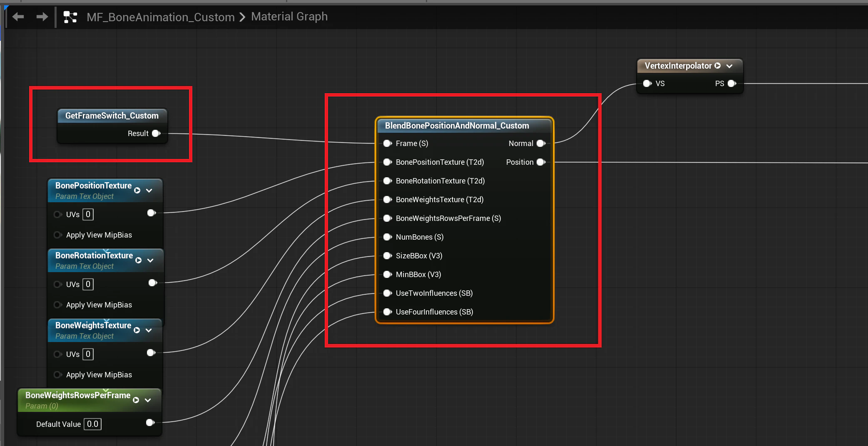The image size is (868, 446).
Task: Click BoneWeightsTexture Apply View MipBias pin
Action: tap(57, 375)
